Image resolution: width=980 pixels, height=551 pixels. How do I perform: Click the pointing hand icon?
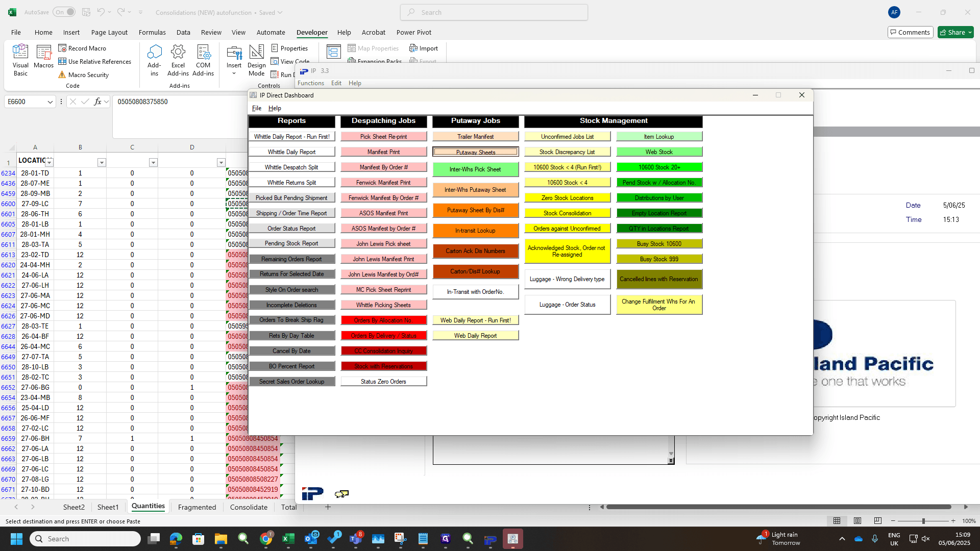(x=341, y=493)
